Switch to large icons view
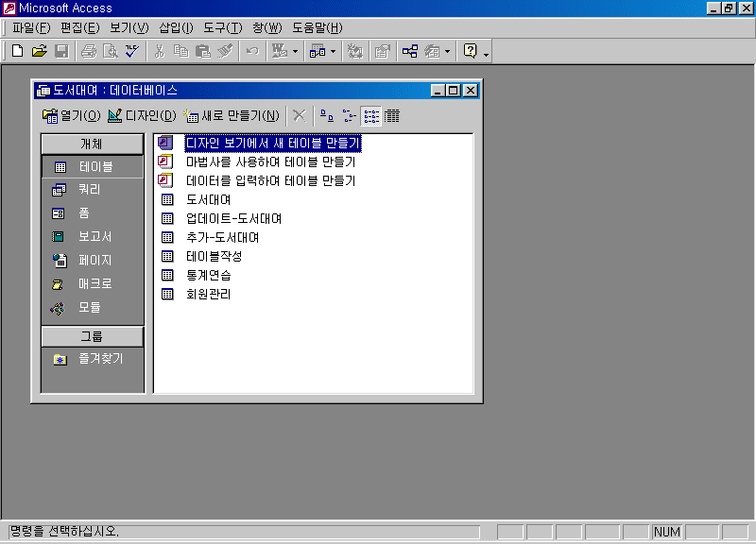 pyautogui.click(x=327, y=116)
